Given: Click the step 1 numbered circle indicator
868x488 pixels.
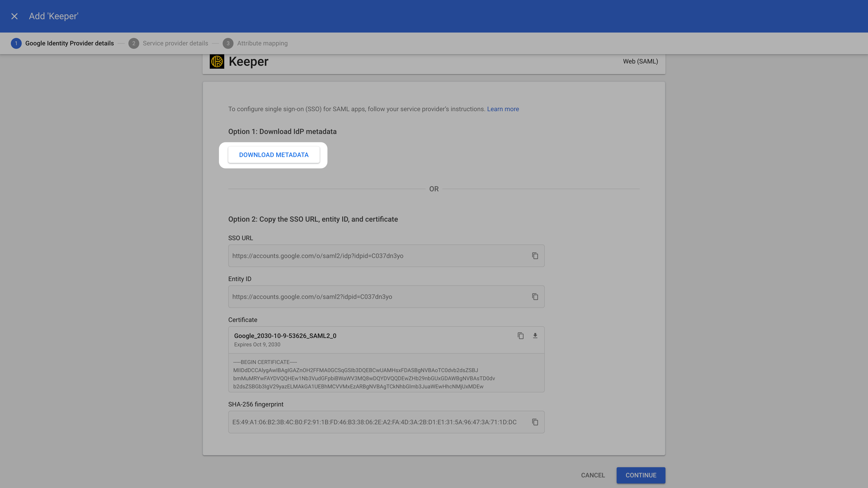Looking at the screenshot, I should [x=16, y=43].
